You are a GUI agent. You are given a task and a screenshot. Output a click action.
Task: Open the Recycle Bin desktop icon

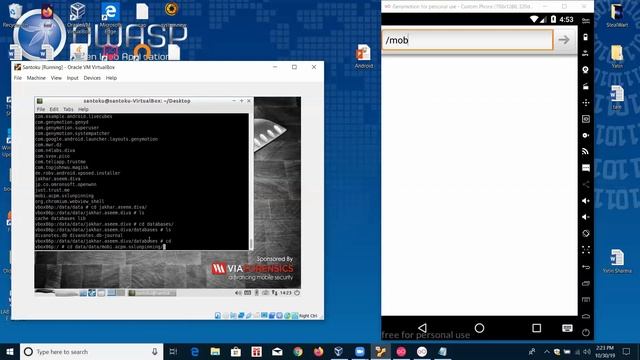coord(15,16)
